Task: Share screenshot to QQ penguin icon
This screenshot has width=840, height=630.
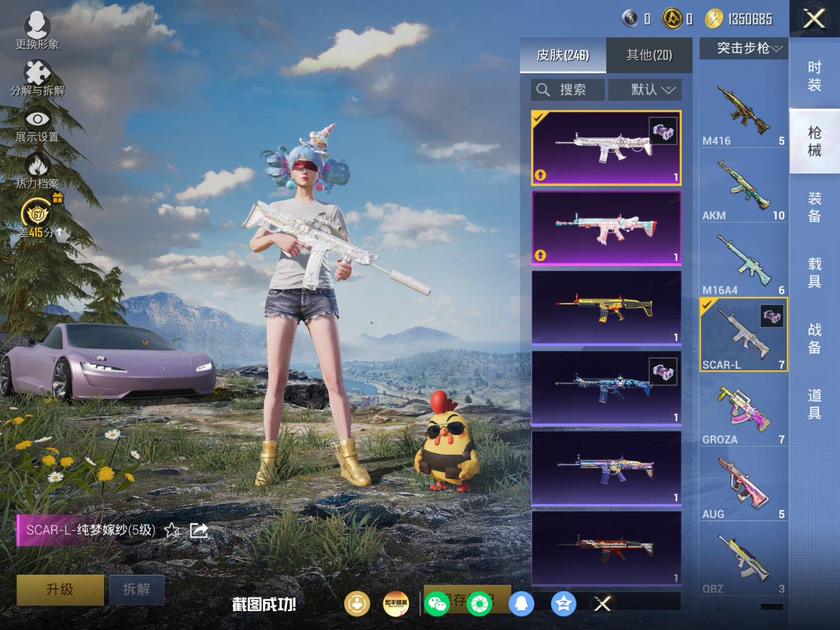Action: click(521, 604)
